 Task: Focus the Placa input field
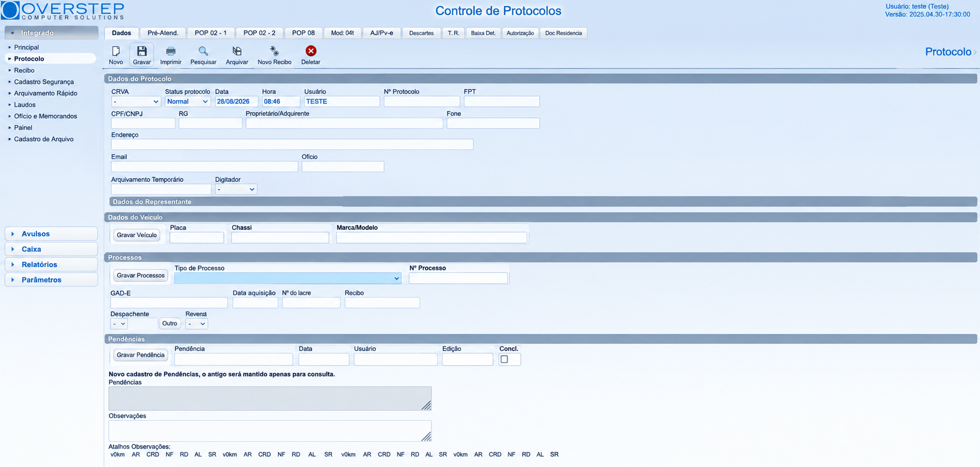[197, 238]
